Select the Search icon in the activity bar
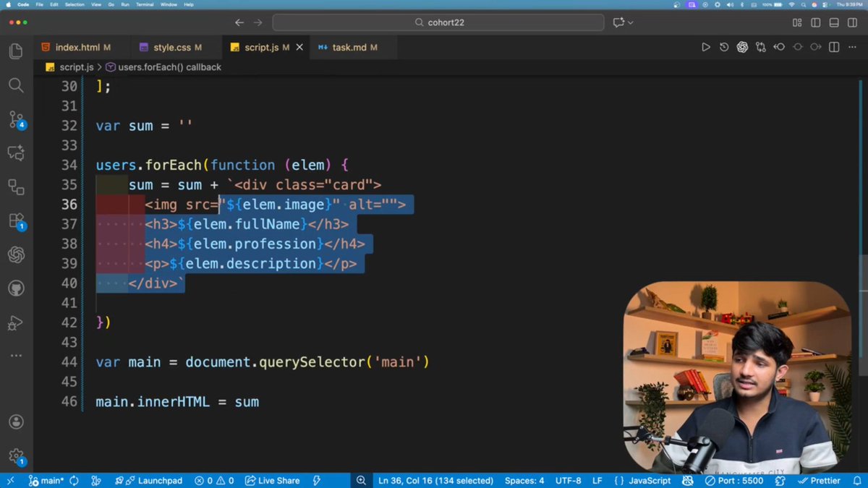Image resolution: width=868 pixels, height=488 pixels. coord(16,85)
